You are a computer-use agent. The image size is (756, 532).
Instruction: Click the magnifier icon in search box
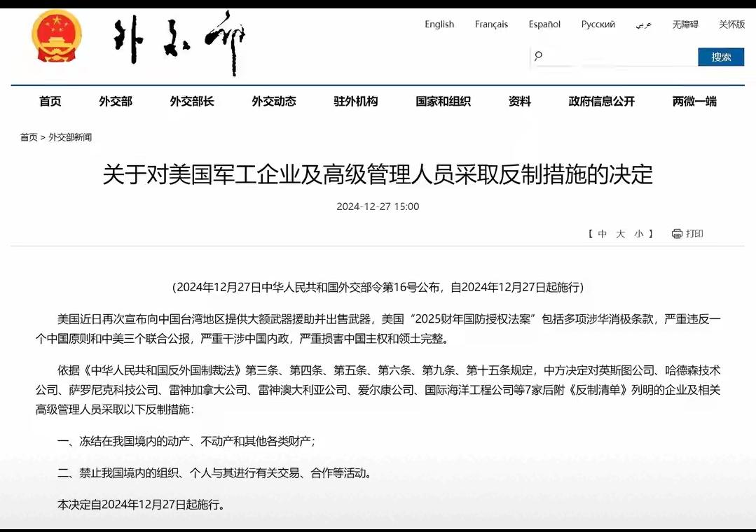click(x=538, y=57)
